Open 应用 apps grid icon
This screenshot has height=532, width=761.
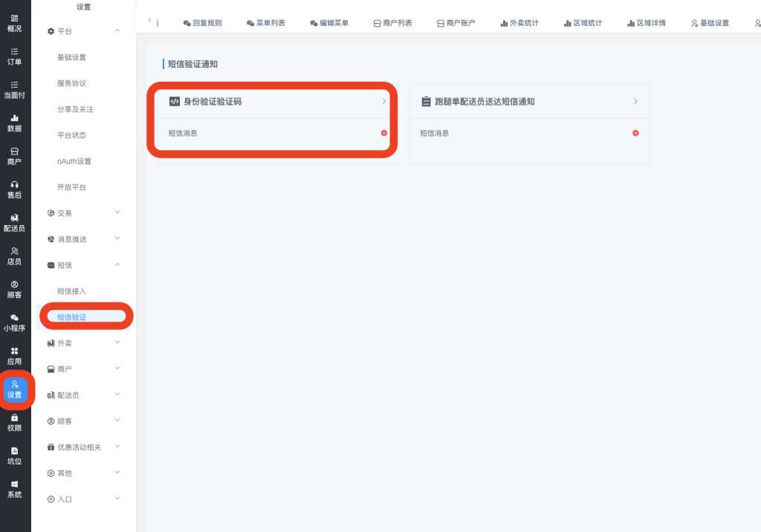click(x=14, y=356)
